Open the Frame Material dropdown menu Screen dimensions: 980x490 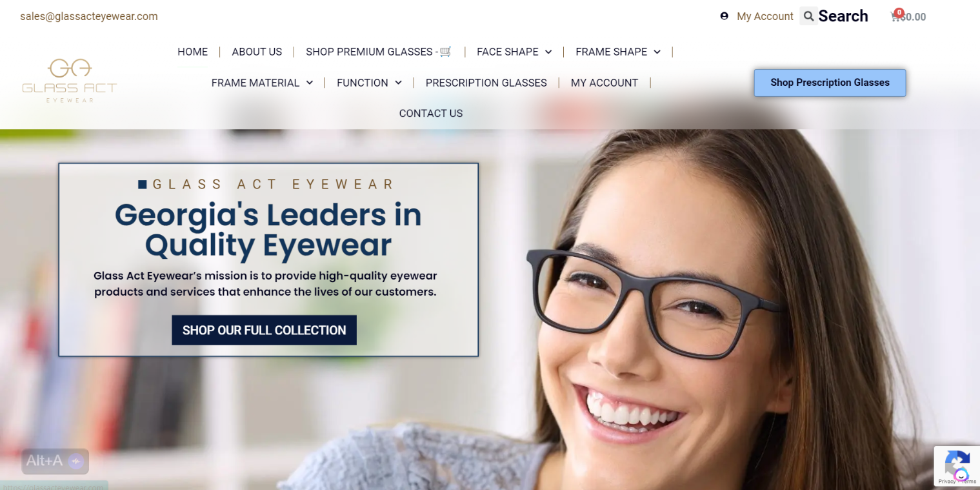(x=262, y=83)
